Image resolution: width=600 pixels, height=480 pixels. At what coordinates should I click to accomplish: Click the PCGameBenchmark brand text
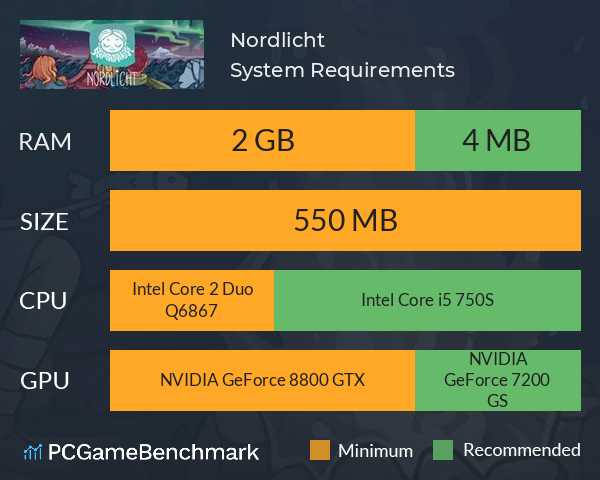pos(153,452)
